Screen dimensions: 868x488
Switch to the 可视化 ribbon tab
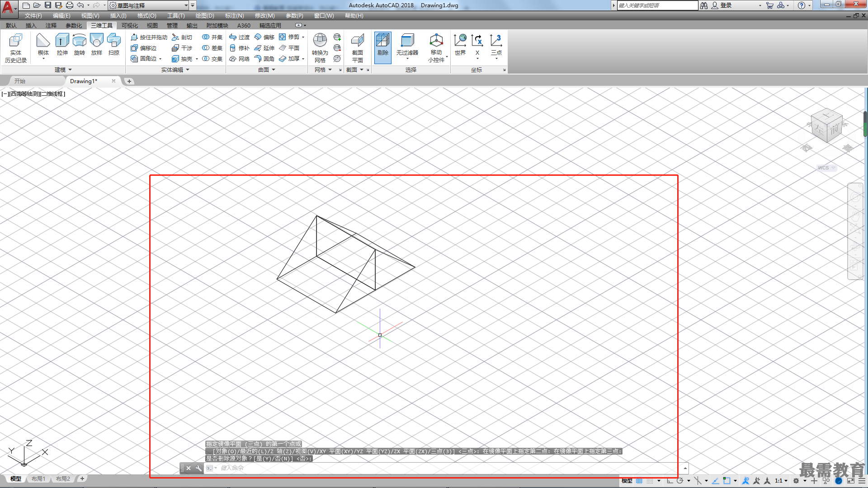click(x=130, y=26)
